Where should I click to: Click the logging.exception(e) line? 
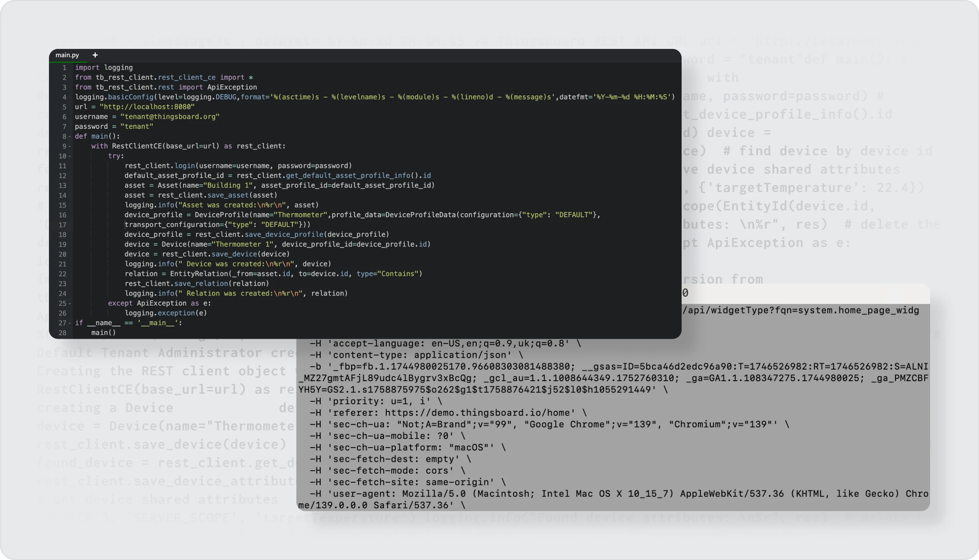(x=166, y=313)
